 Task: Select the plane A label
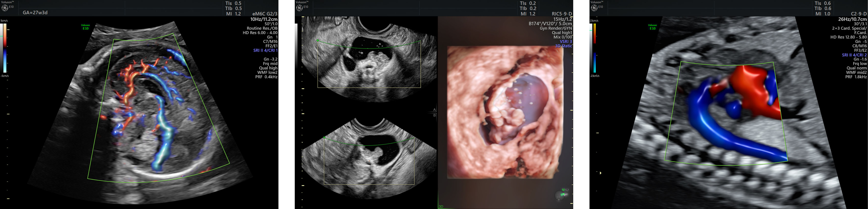coord(434,110)
